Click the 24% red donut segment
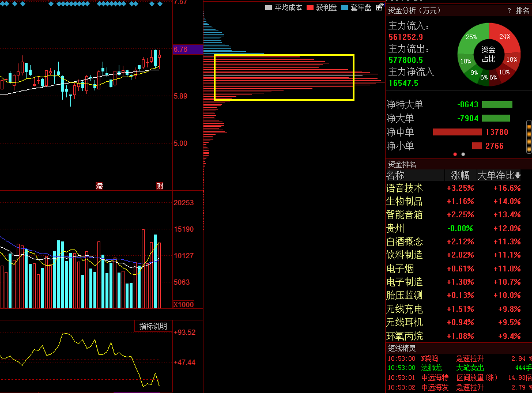532x393 pixels. [x=504, y=36]
